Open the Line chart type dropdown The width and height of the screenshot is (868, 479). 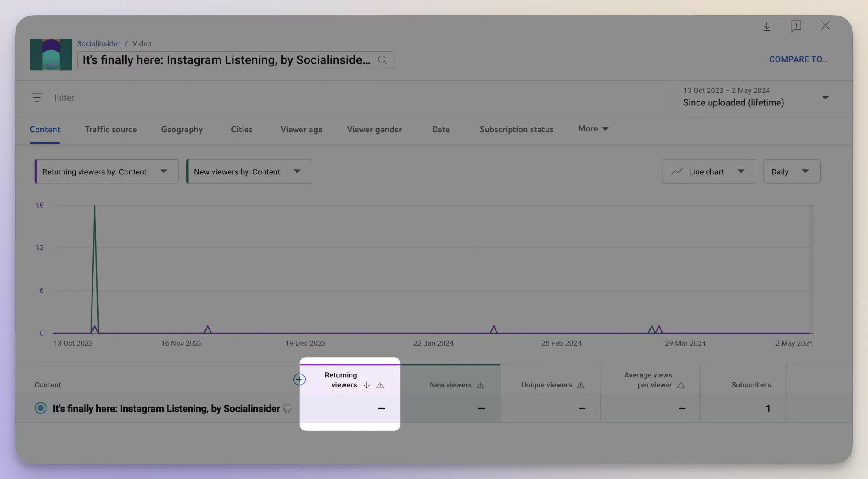click(x=709, y=171)
